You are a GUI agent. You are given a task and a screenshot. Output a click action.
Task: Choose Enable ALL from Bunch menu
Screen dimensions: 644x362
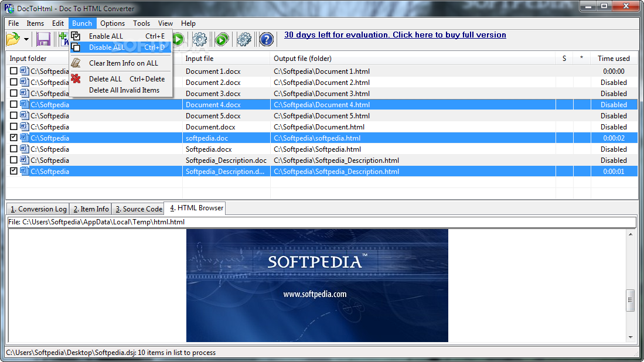121,36
